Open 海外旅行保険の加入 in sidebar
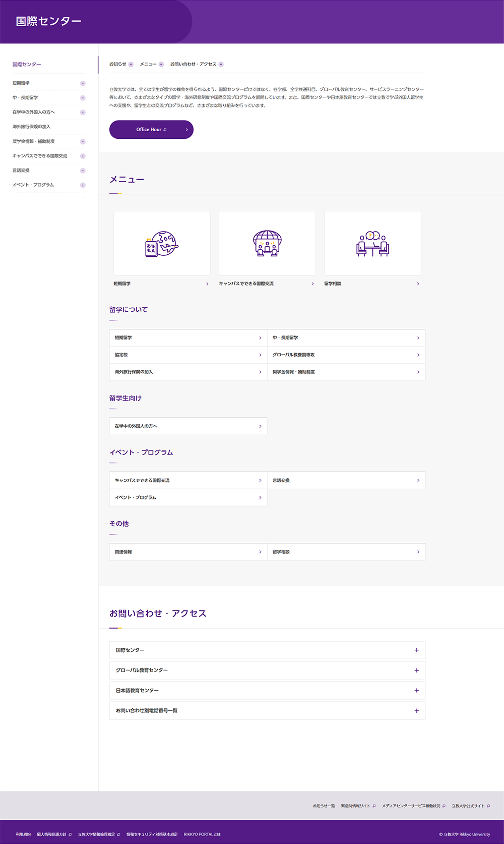This screenshot has height=844, width=504. click(31, 127)
